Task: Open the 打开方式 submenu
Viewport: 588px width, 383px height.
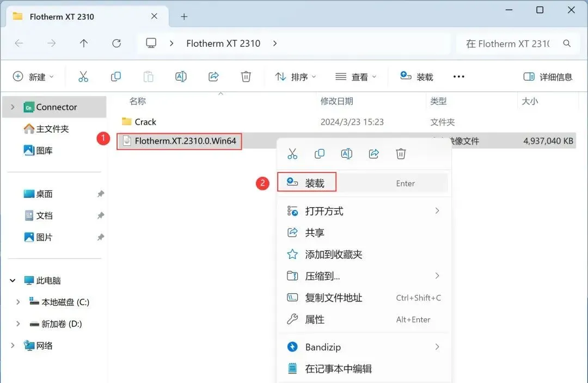Action: point(363,211)
